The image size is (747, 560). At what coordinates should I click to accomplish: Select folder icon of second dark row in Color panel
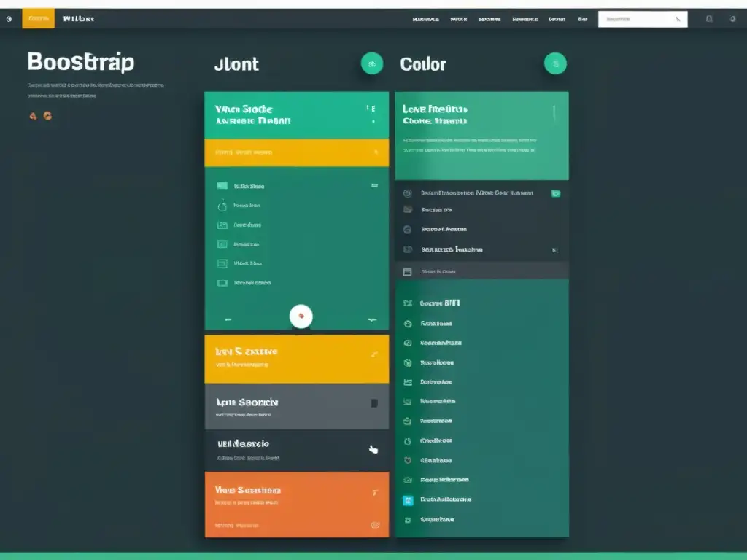click(408, 209)
